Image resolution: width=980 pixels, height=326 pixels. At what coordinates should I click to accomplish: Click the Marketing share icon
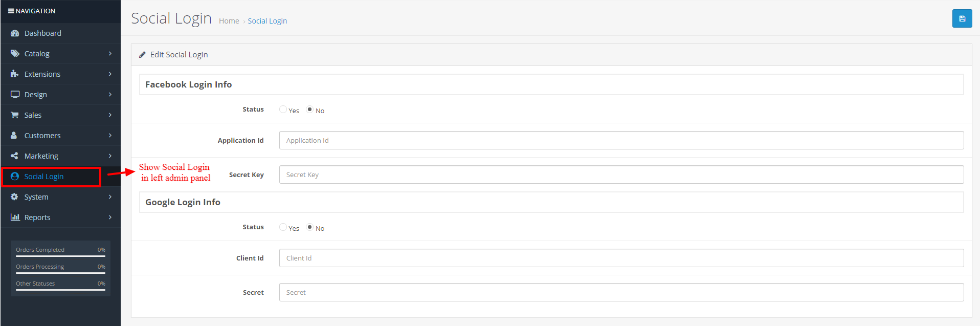pyautogui.click(x=15, y=156)
